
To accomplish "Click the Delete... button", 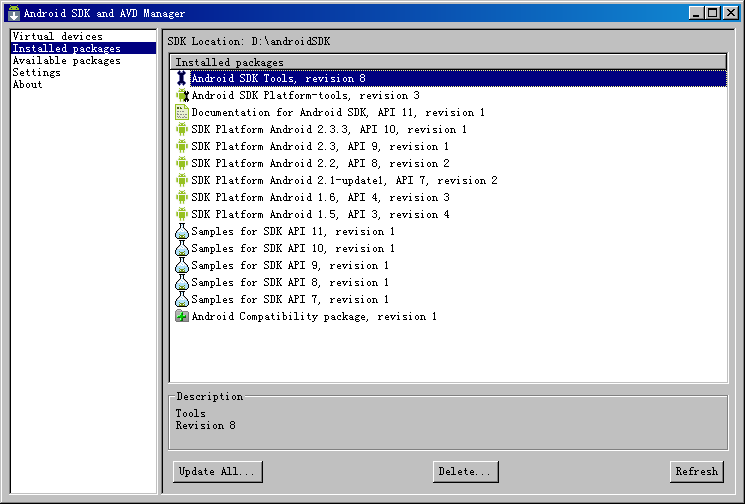I will coord(466,472).
